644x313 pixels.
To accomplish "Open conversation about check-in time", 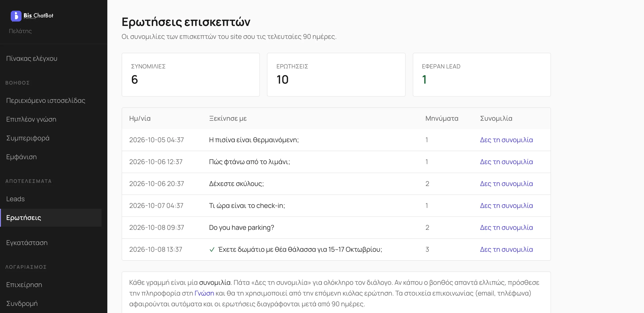I will [x=506, y=205].
